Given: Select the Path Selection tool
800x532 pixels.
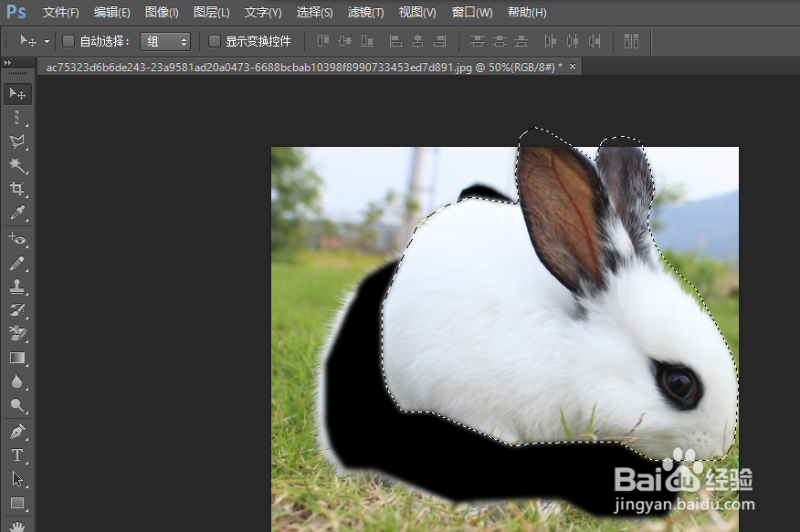Looking at the screenshot, I should pos(17,479).
